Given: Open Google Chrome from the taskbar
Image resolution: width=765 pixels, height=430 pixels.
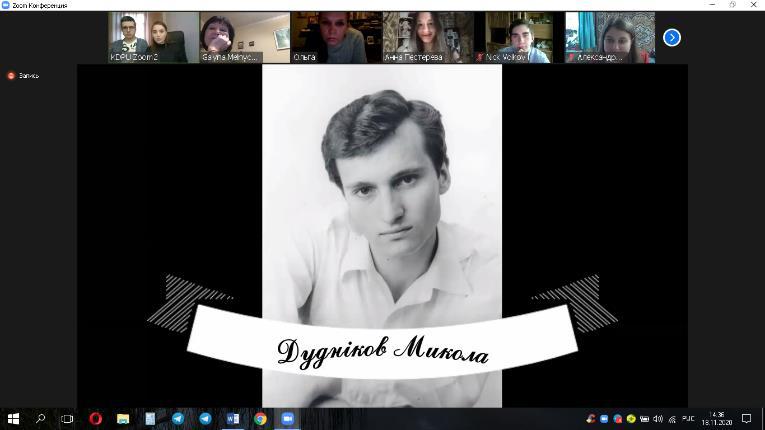Looking at the screenshot, I should [260, 419].
